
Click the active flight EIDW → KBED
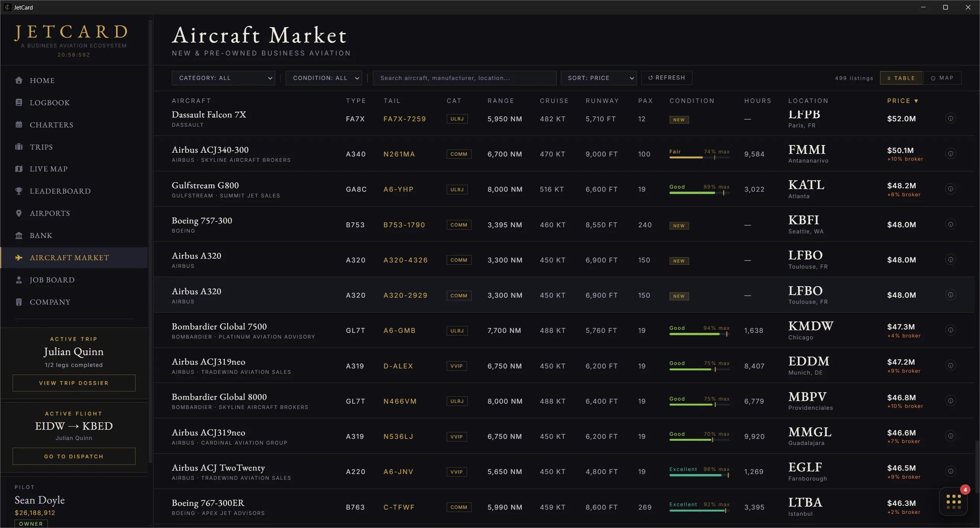pyautogui.click(x=74, y=426)
